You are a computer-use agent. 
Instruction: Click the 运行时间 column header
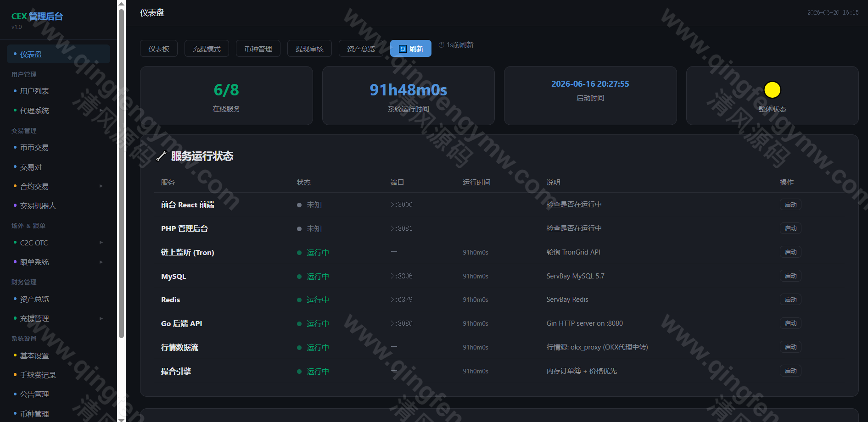tap(476, 183)
